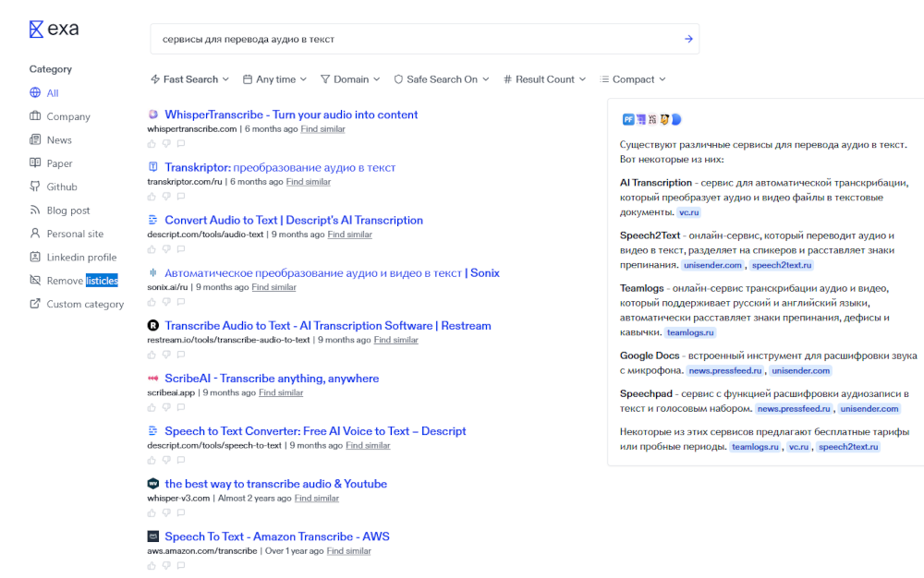924x578 pixels.
Task: Open news.pressfeed.ru citation under Google Docs
Action: (x=725, y=371)
